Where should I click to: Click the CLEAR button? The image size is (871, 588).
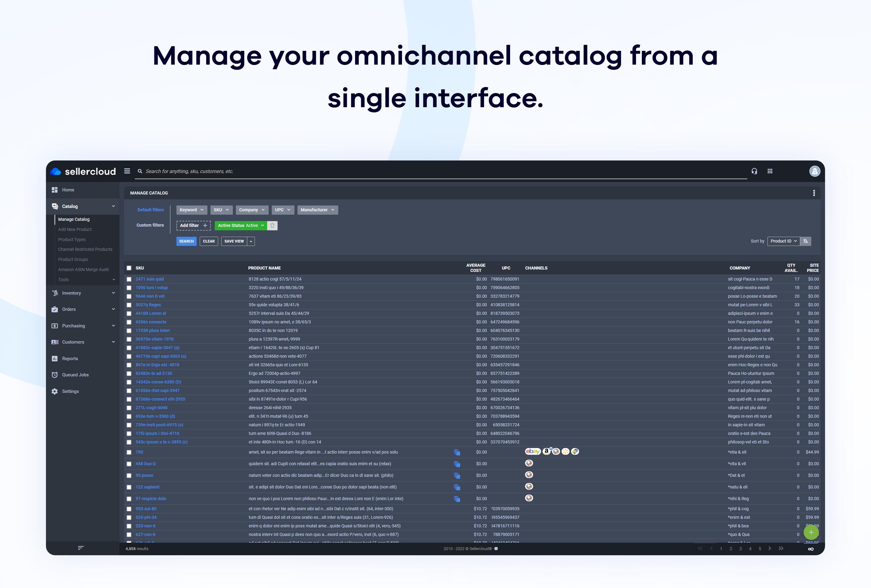coord(209,241)
